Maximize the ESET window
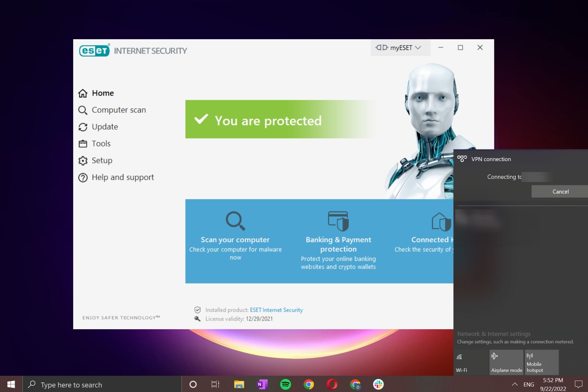This screenshot has height=392, width=588. 460,47
